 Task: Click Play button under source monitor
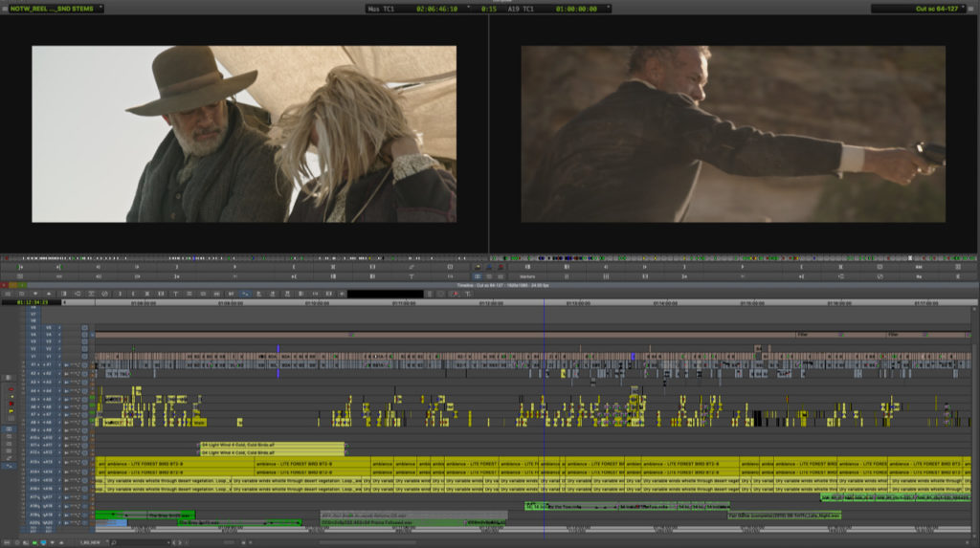(235, 267)
